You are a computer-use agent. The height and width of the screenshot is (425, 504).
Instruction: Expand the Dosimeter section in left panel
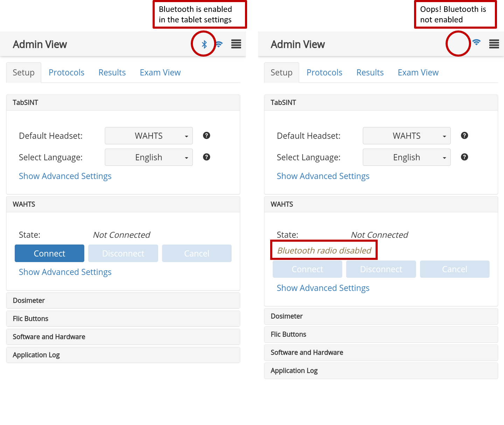123,300
